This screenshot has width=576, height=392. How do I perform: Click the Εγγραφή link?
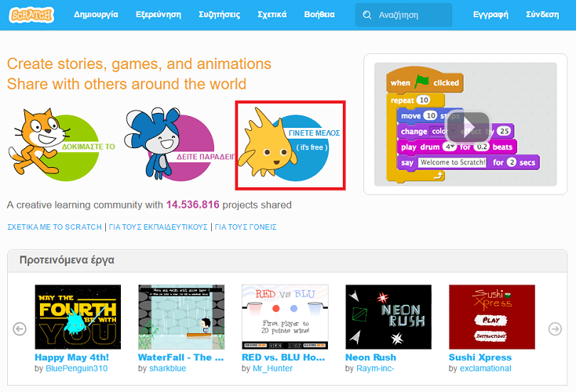click(x=490, y=15)
